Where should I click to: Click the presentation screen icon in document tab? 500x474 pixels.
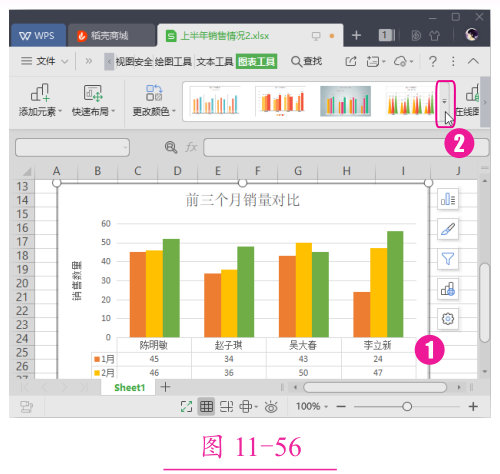pyautogui.click(x=316, y=36)
